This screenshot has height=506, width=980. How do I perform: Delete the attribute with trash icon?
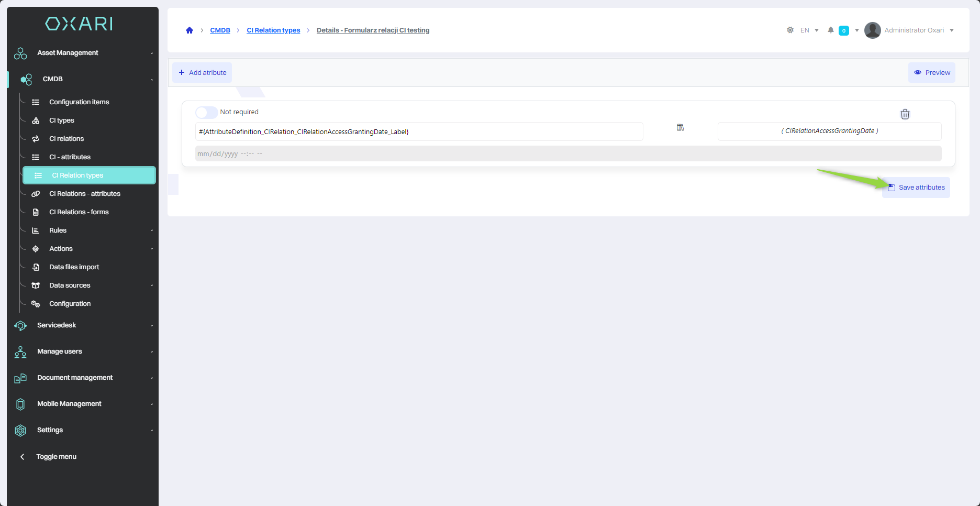(905, 114)
